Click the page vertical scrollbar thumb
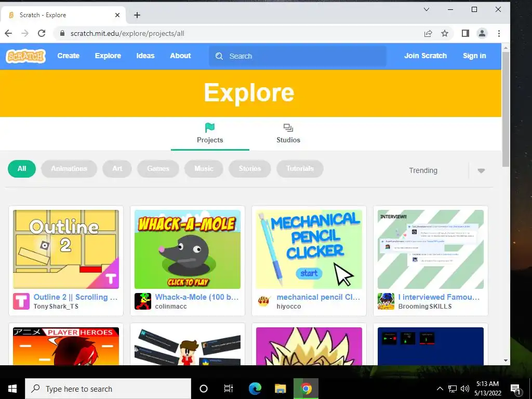This screenshot has width=532, height=399. click(506, 109)
